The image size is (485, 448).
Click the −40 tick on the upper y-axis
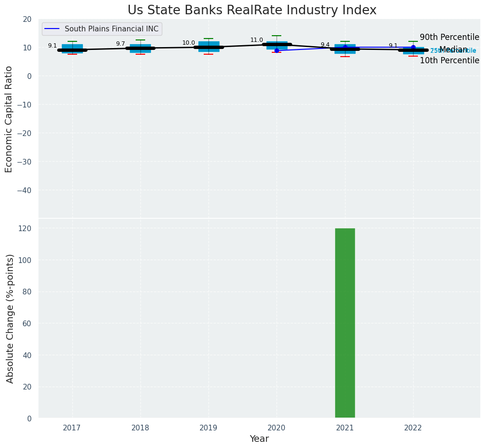coord(23,190)
